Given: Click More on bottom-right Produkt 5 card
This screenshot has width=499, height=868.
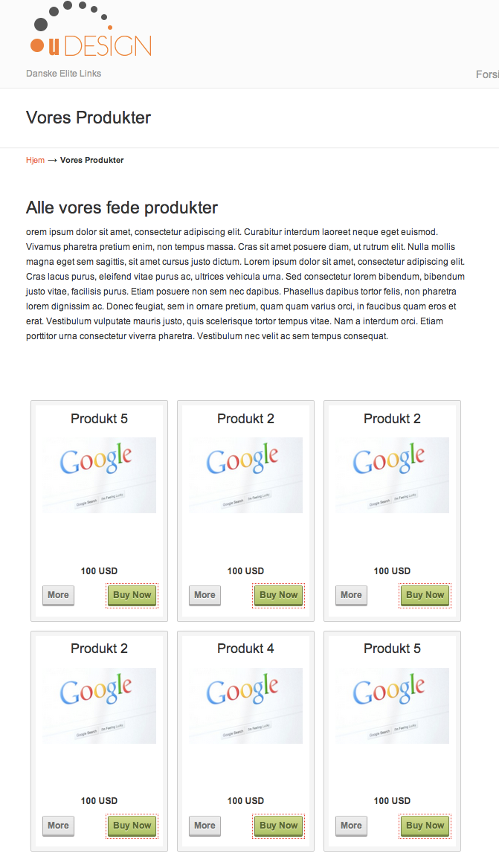Looking at the screenshot, I should pos(351,826).
